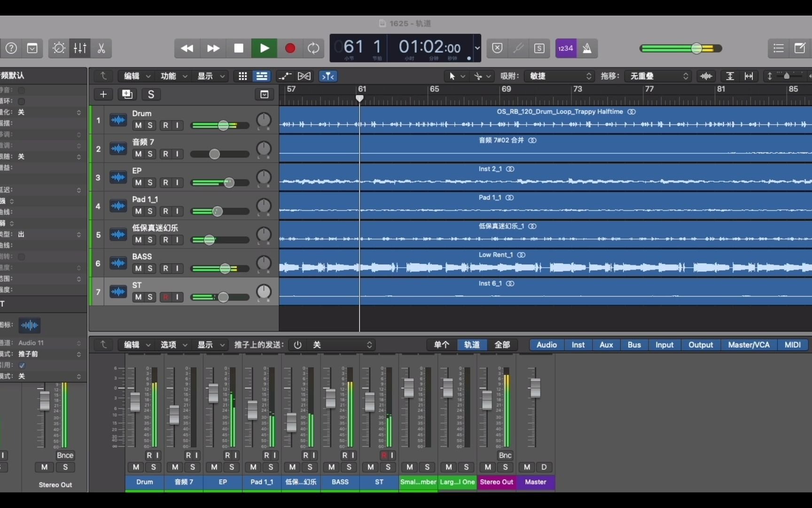Mute the Drum track

coord(138,126)
